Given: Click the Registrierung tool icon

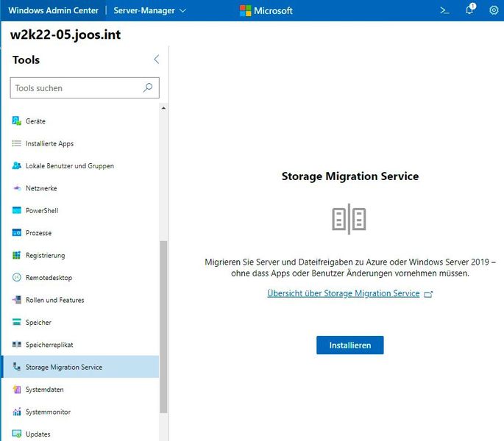Looking at the screenshot, I should coord(17,255).
